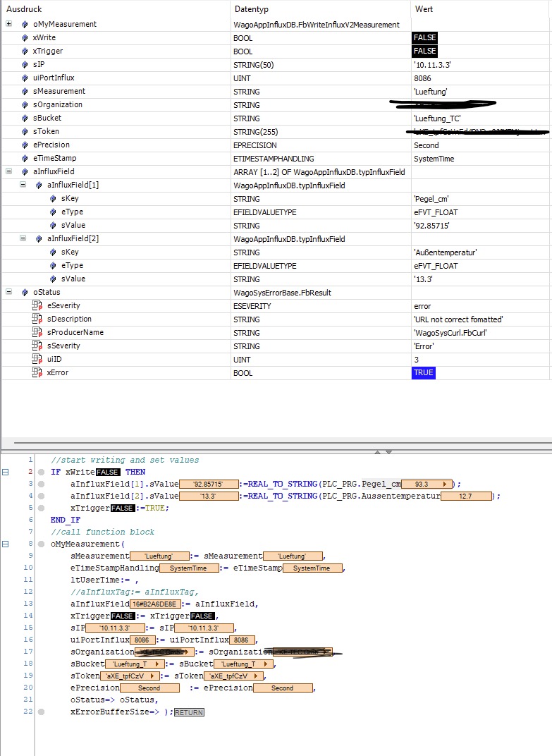The image size is (552, 756).
Task: Click the RETURN marker at code end
Action: pos(189,712)
